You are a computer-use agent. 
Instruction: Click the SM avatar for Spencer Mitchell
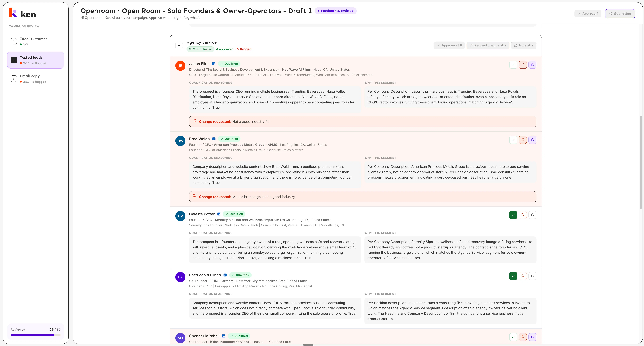click(x=180, y=338)
